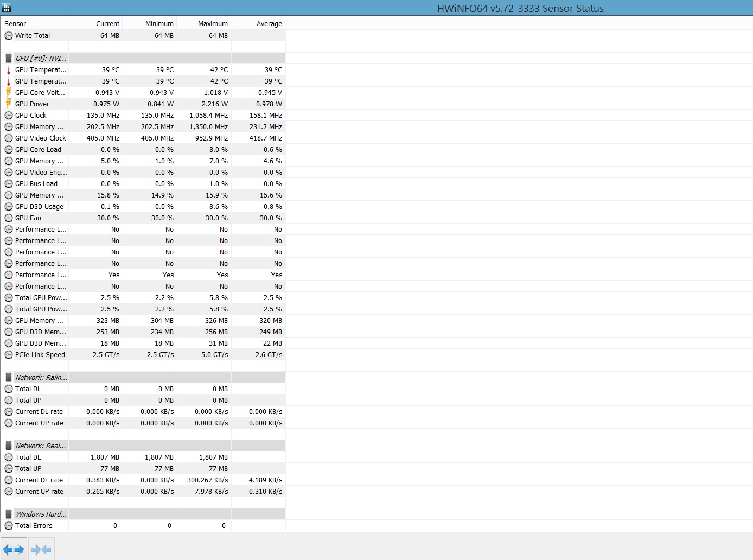The height and width of the screenshot is (560, 753).
Task: Select the Total Errors sensor label
Action: pos(34,526)
